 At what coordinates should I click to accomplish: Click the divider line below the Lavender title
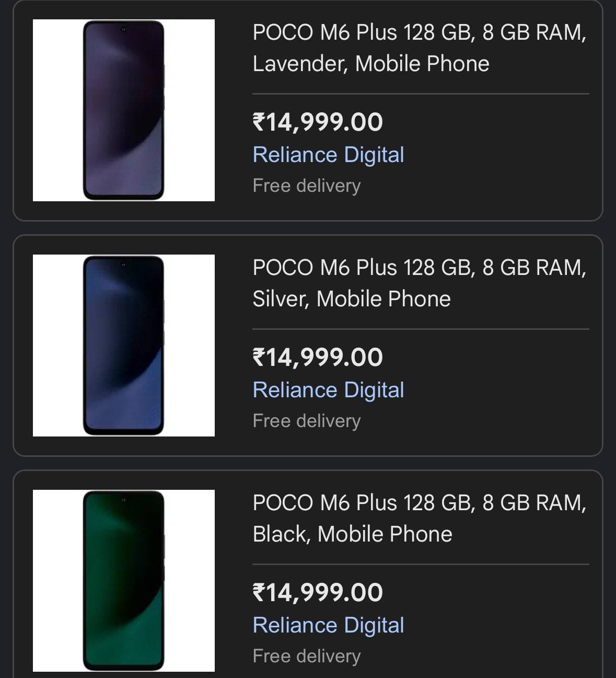click(x=421, y=94)
